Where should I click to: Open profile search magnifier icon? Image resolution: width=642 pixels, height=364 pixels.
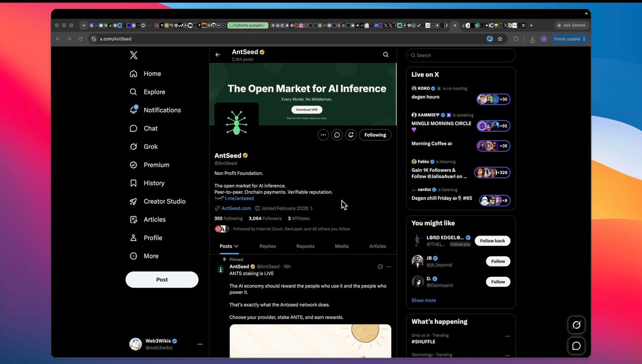click(386, 55)
